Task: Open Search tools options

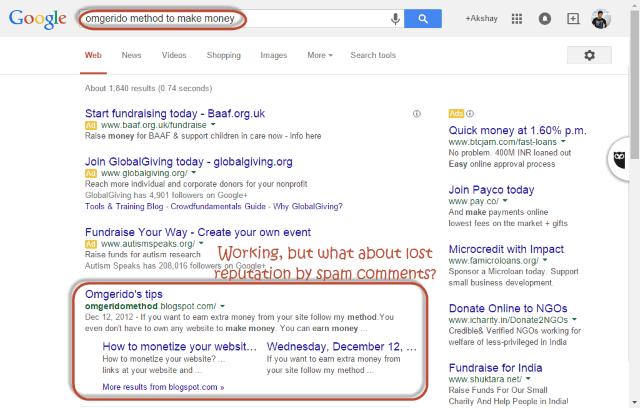Action: tap(372, 55)
